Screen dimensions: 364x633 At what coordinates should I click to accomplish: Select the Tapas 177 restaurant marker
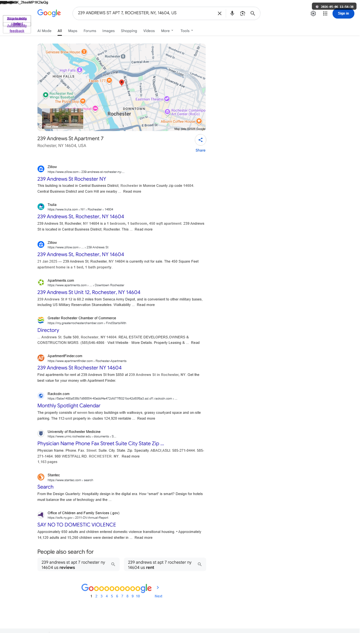tap(109, 80)
